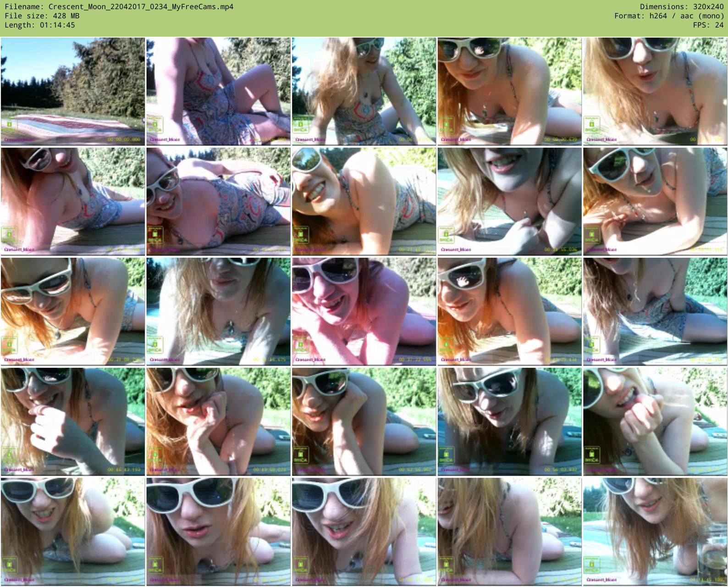Open the thumbnail stamped 00:09:20

509,91
